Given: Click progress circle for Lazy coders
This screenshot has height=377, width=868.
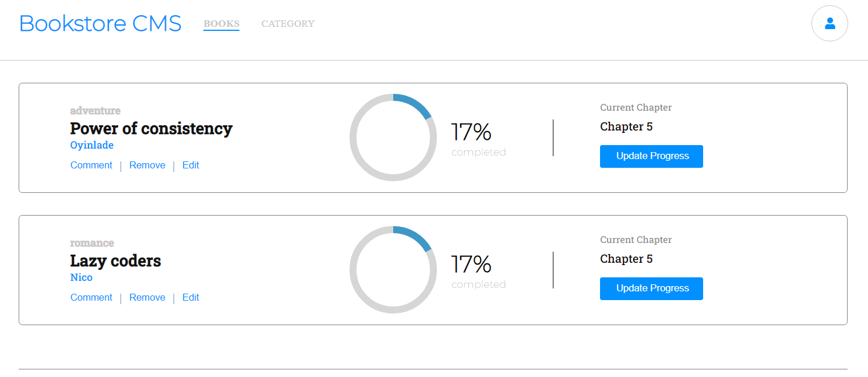Looking at the screenshot, I should (x=393, y=270).
